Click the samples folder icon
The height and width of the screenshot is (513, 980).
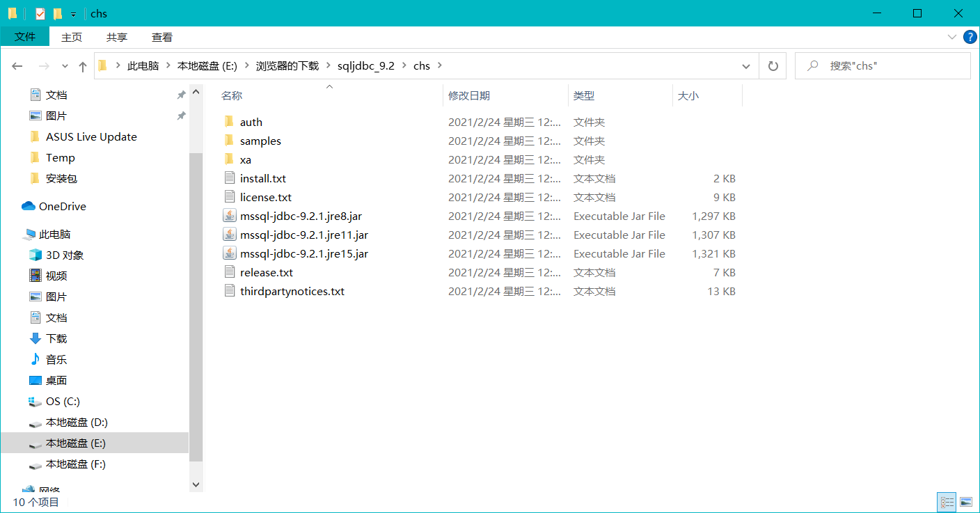230,141
